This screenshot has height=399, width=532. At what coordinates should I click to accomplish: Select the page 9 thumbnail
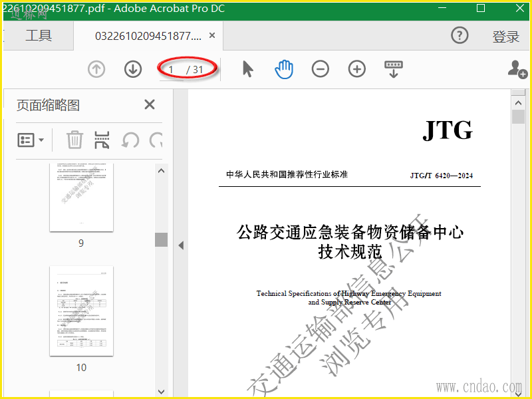(81, 198)
